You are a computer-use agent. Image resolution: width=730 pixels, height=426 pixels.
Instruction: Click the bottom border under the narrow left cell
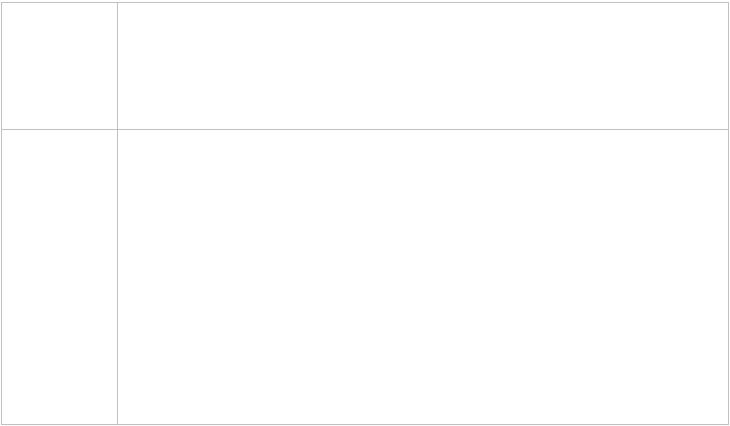60,422
